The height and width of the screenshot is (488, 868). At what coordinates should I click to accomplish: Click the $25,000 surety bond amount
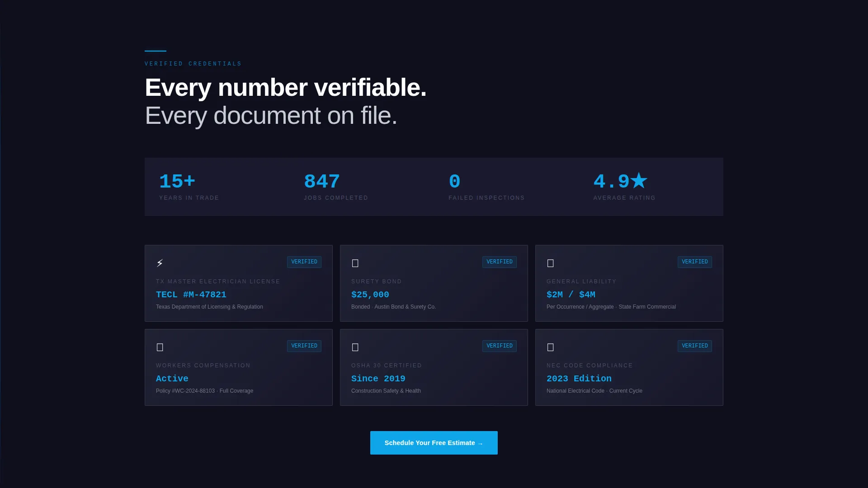(x=370, y=295)
